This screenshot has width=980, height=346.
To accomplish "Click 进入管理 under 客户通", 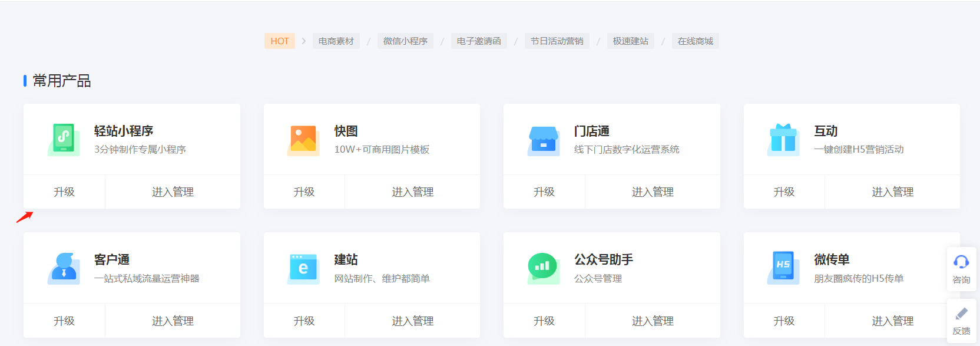I will tap(173, 321).
